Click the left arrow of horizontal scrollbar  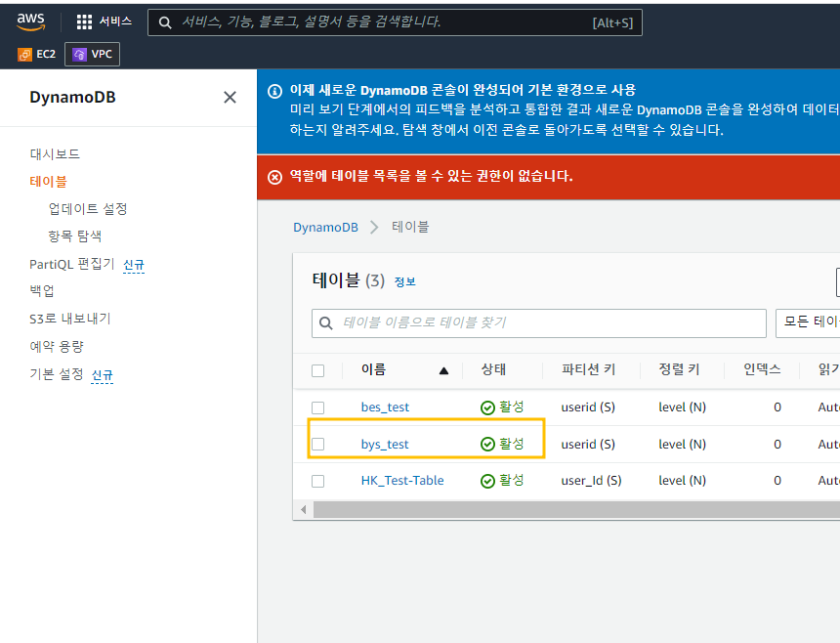coord(304,509)
